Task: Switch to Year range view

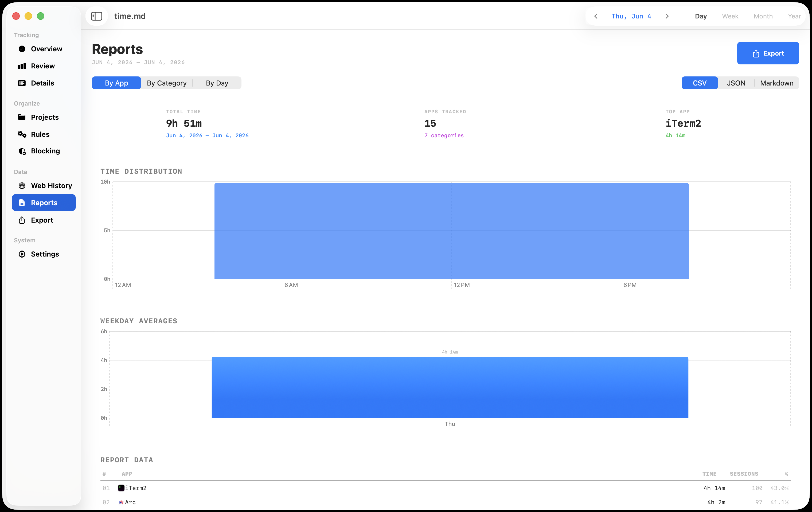Action: click(x=794, y=16)
